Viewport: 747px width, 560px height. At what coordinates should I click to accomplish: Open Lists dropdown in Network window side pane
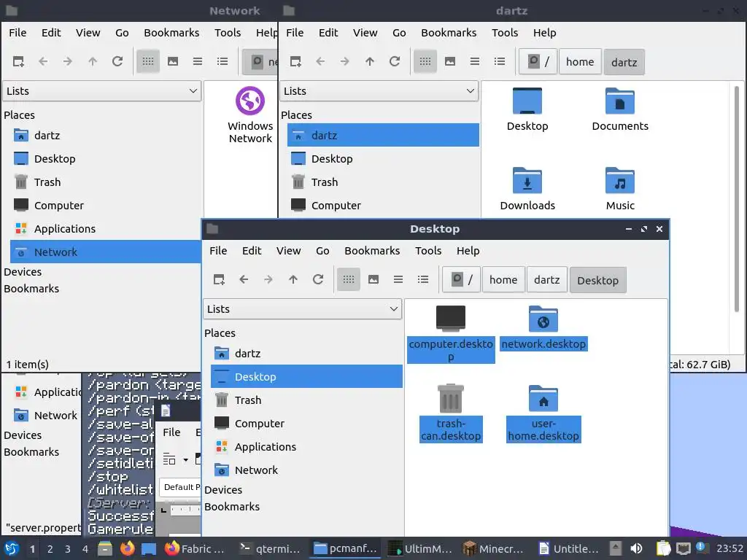[x=102, y=91]
